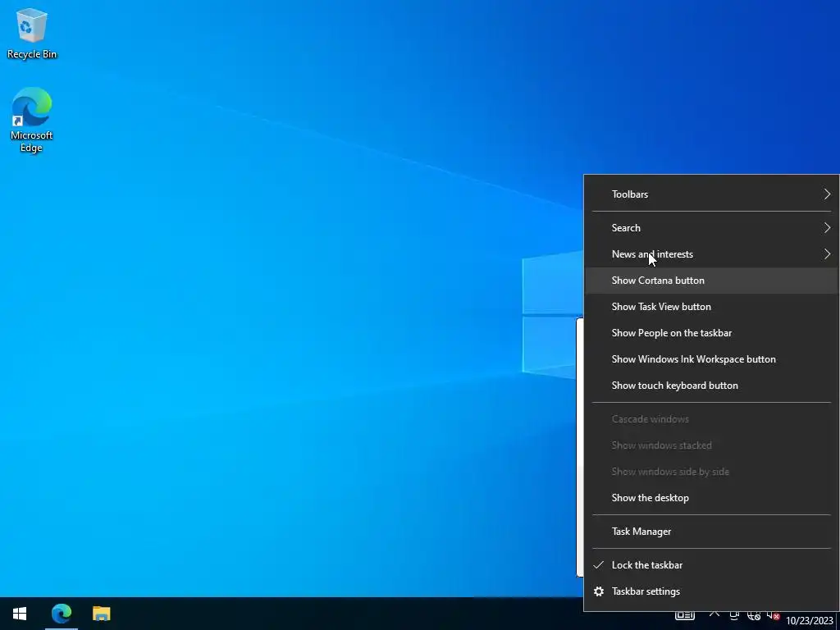Viewport: 840px width, 630px height.
Task: Toggle Show Windows Ink Workspace button
Action: coord(711,359)
